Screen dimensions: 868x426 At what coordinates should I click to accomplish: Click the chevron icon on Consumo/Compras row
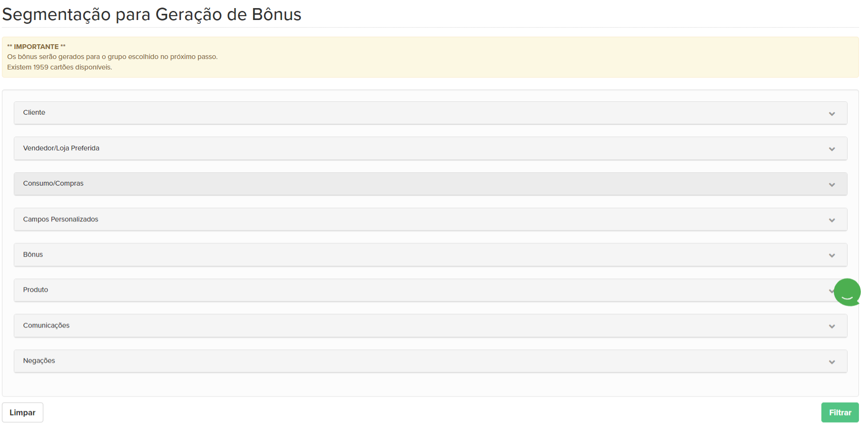(831, 185)
